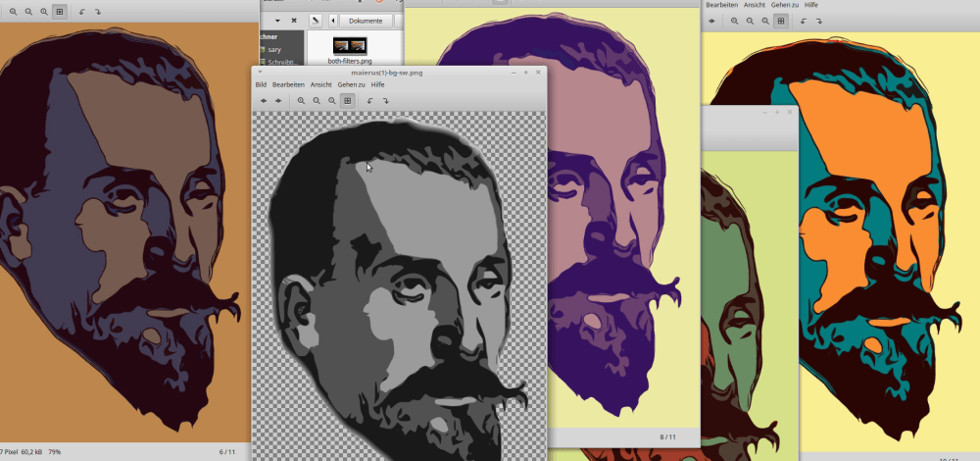Open the Bild menu

pyautogui.click(x=261, y=85)
